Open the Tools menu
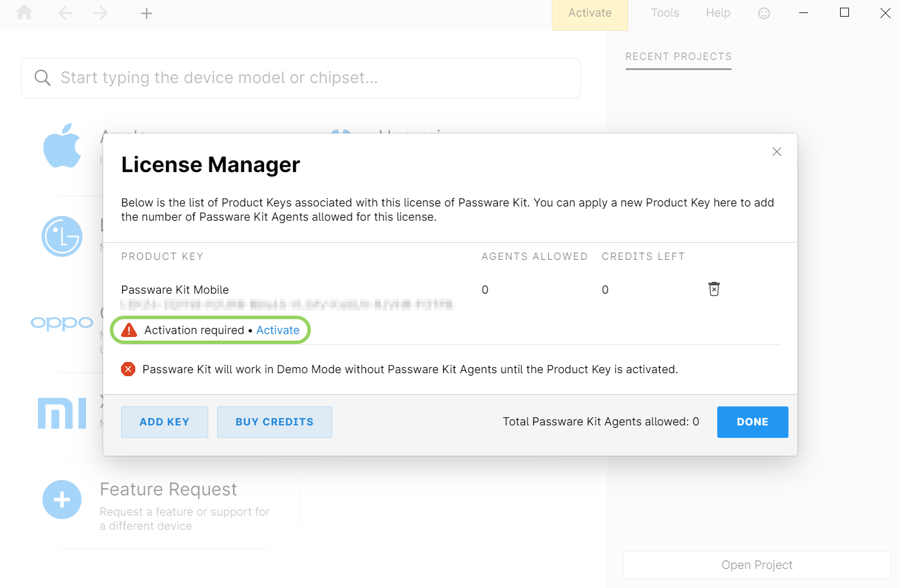 coord(664,12)
